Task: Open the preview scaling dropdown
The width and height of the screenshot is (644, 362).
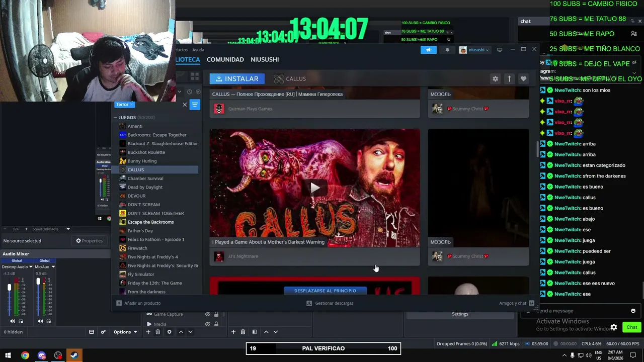Action: 68,229
